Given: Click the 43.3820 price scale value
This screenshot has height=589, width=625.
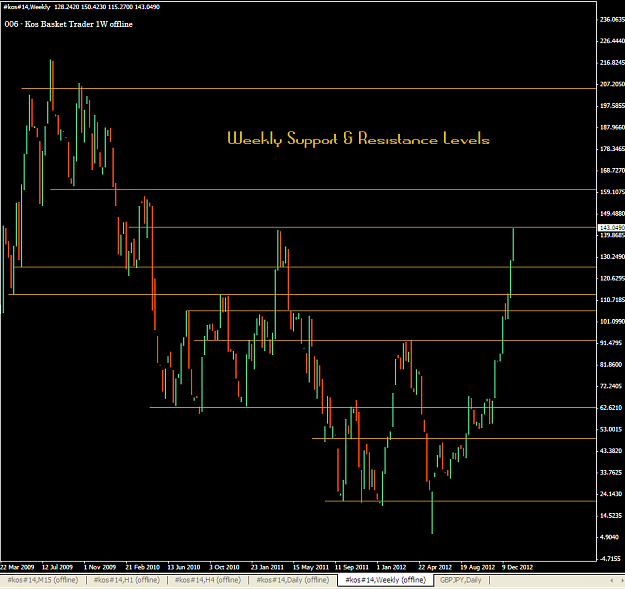Looking at the screenshot, I should [611, 451].
